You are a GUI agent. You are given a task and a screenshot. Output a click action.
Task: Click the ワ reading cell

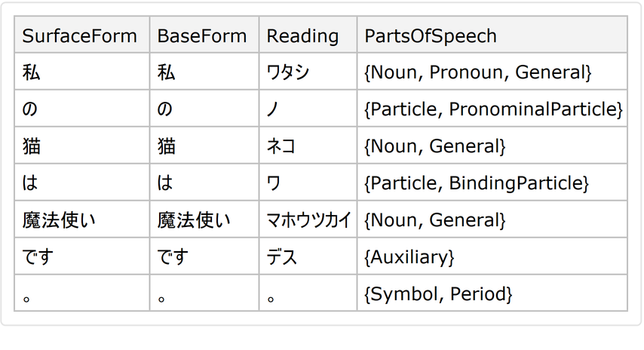coord(274,183)
